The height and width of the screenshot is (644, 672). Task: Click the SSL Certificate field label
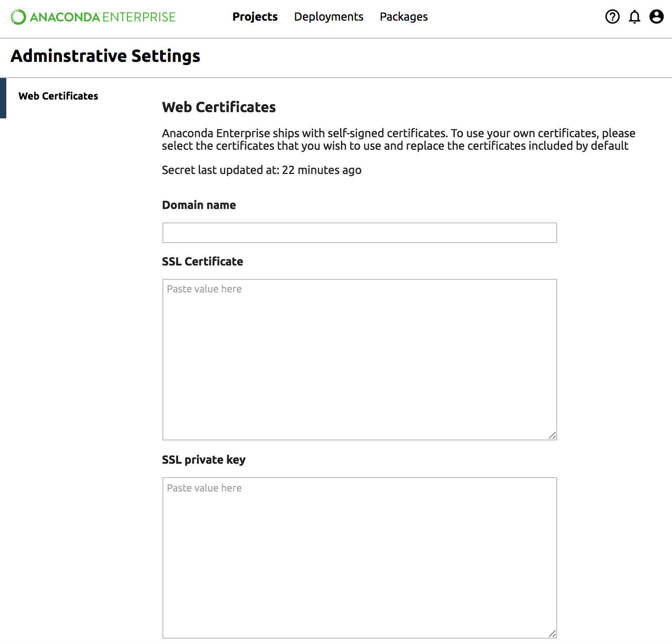coord(202,261)
